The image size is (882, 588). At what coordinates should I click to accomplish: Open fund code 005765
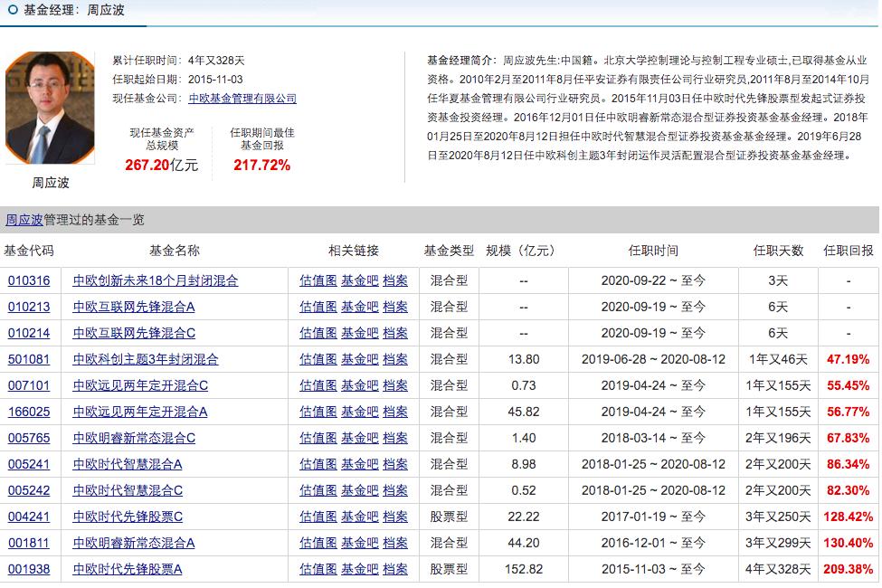(x=29, y=438)
